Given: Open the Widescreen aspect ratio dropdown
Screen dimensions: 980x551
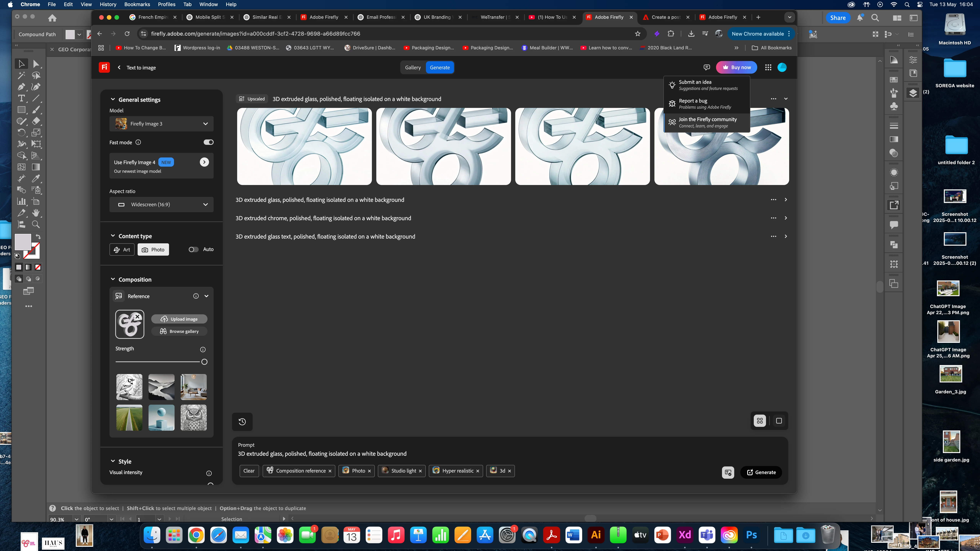Looking at the screenshot, I should [161, 205].
